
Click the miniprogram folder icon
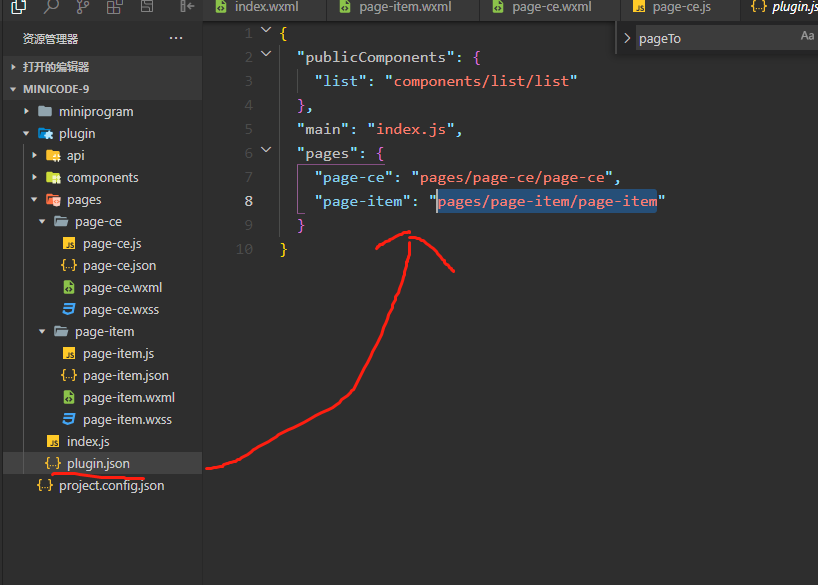[x=45, y=111]
